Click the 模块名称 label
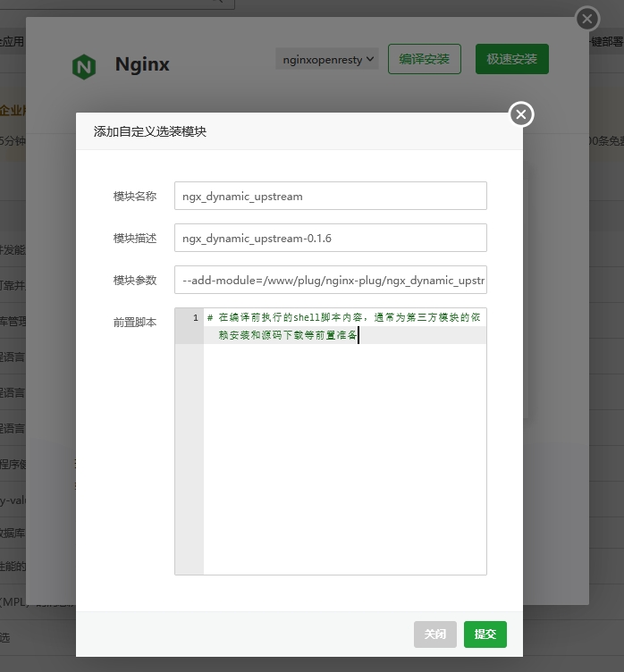The height and width of the screenshot is (672, 624). point(135,197)
